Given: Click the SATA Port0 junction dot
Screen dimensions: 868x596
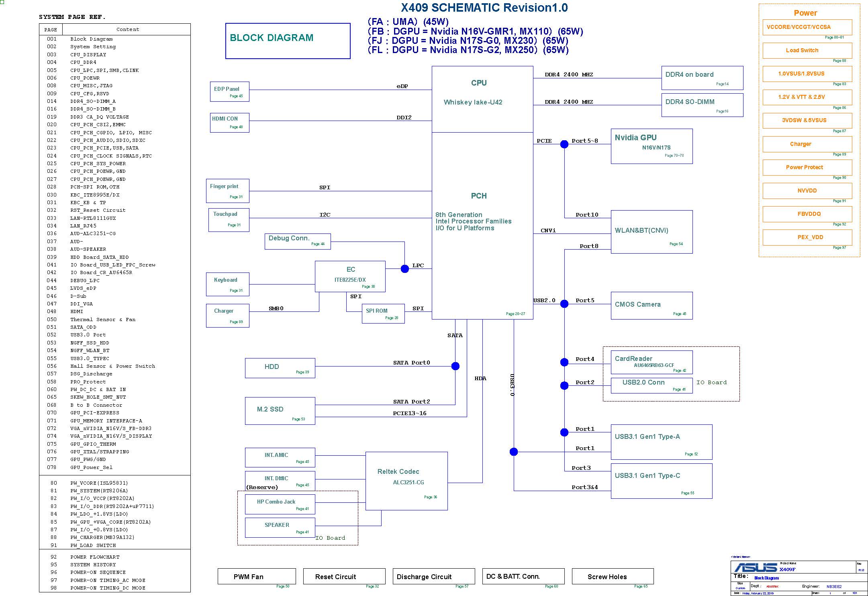Looking at the screenshot, I should pyautogui.click(x=455, y=366).
